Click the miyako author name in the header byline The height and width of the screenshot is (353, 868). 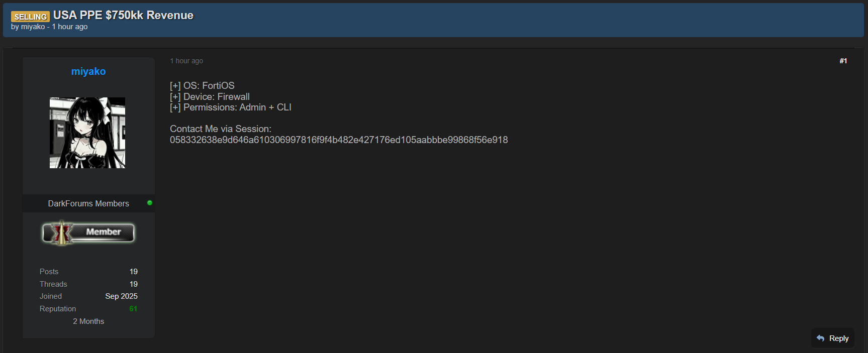point(33,27)
